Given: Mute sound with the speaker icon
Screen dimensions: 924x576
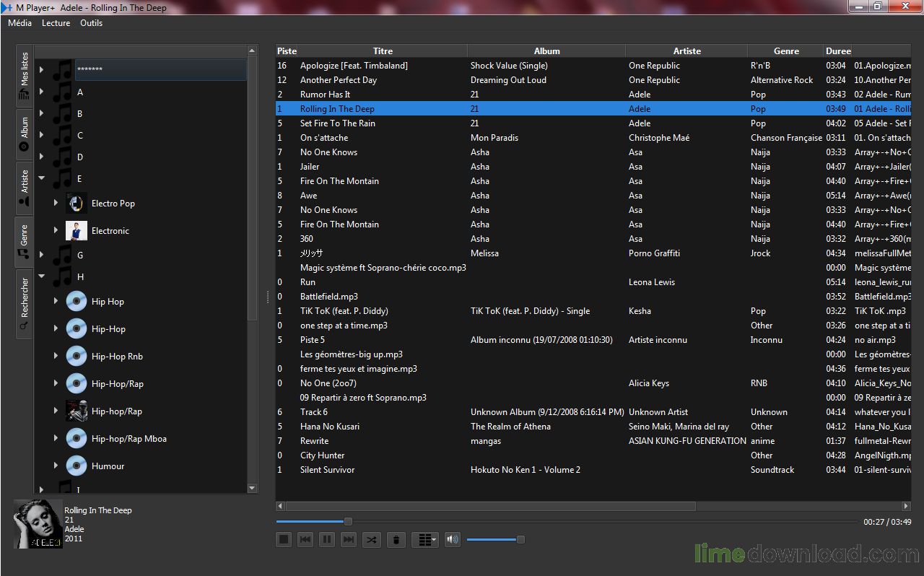Looking at the screenshot, I should coord(453,539).
